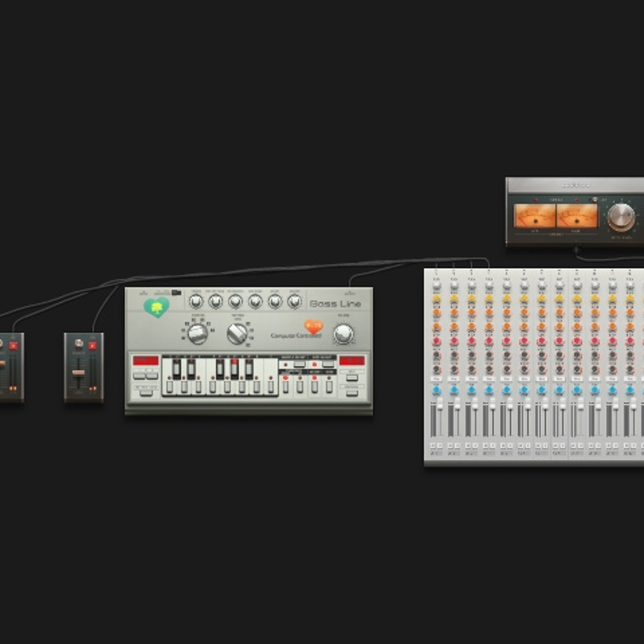The image size is (644, 644).
Task: Click the left red LED display on Bassline
Action: (146, 361)
